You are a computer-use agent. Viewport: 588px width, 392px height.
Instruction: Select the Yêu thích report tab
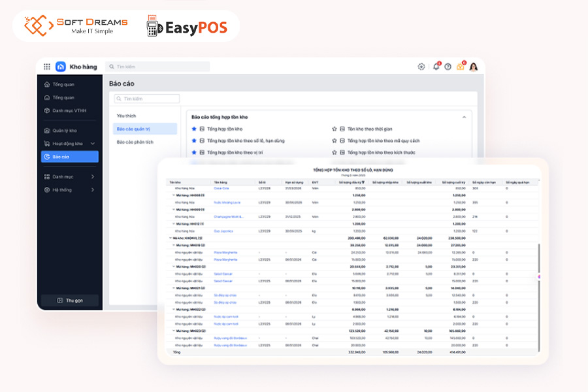click(126, 116)
